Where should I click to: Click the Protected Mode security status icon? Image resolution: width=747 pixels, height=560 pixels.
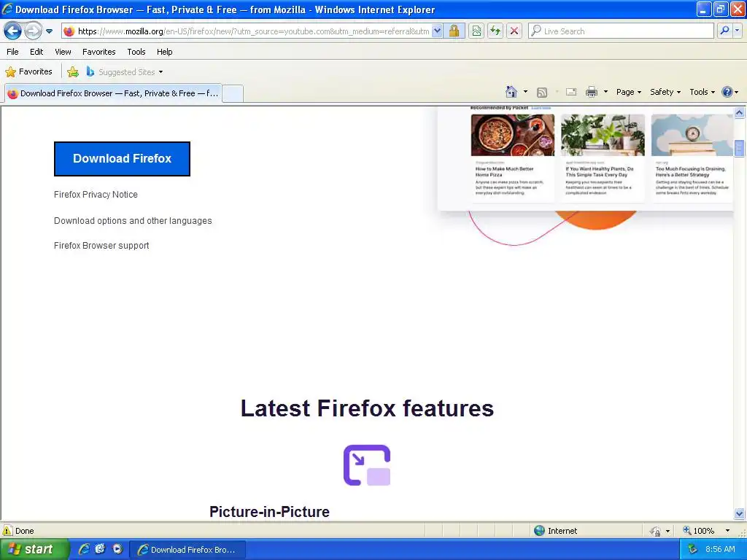click(656, 531)
